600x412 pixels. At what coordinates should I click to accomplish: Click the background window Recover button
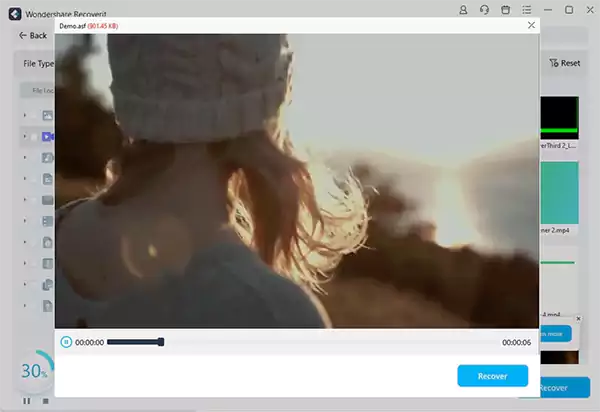[565, 388]
